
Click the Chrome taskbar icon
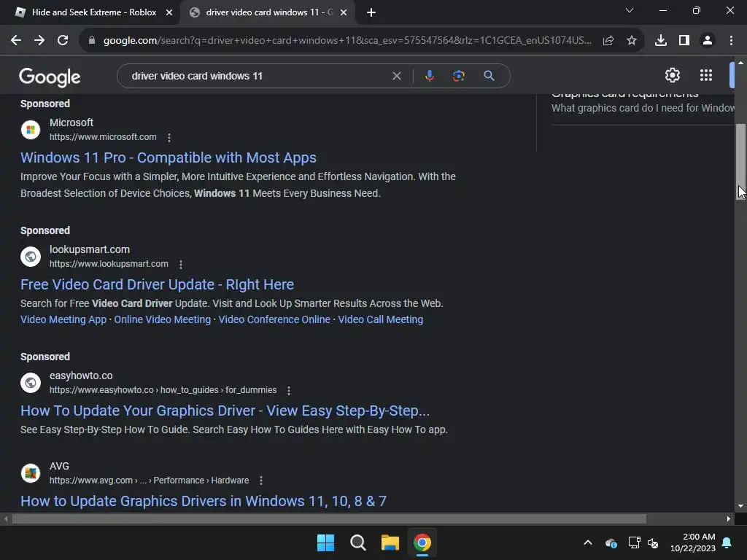422,542
